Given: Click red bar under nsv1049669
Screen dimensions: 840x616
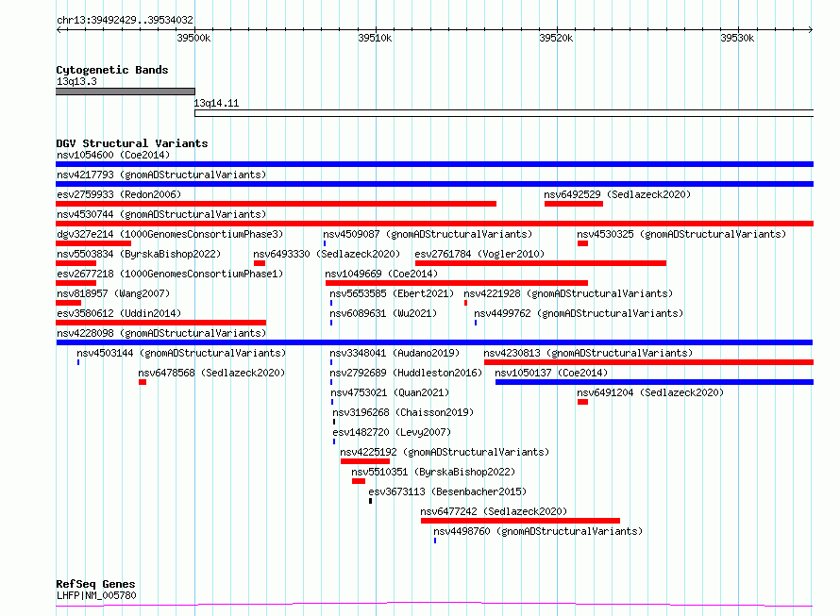Looking at the screenshot, I should point(457,283).
